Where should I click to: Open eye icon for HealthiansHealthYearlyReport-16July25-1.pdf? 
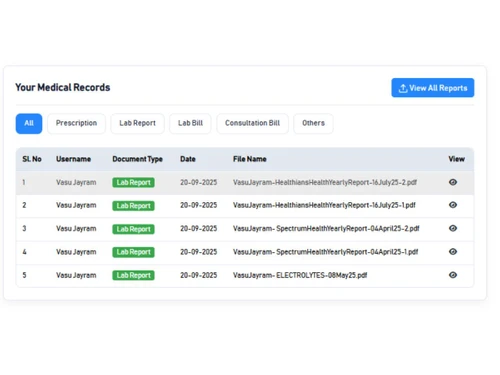click(x=453, y=205)
